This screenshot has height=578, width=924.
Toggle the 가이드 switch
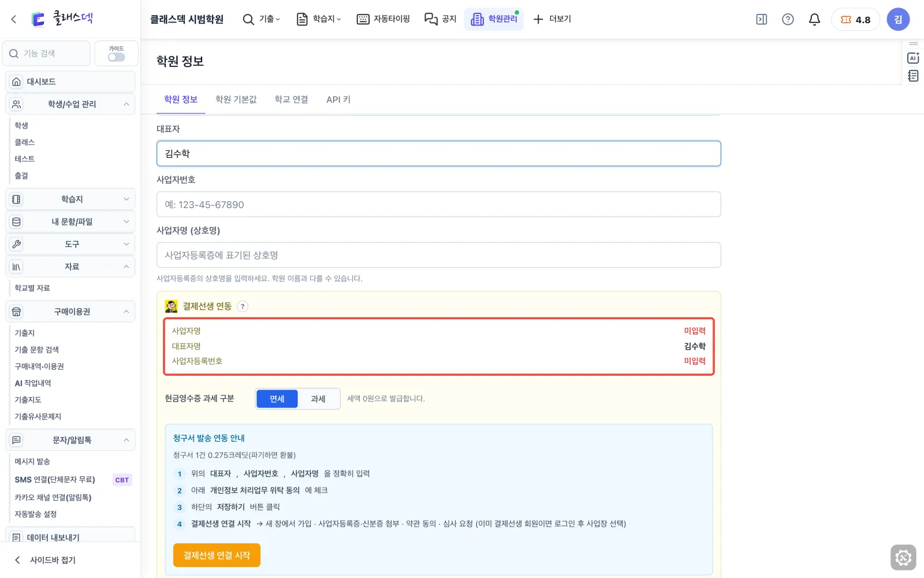(116, 57)
